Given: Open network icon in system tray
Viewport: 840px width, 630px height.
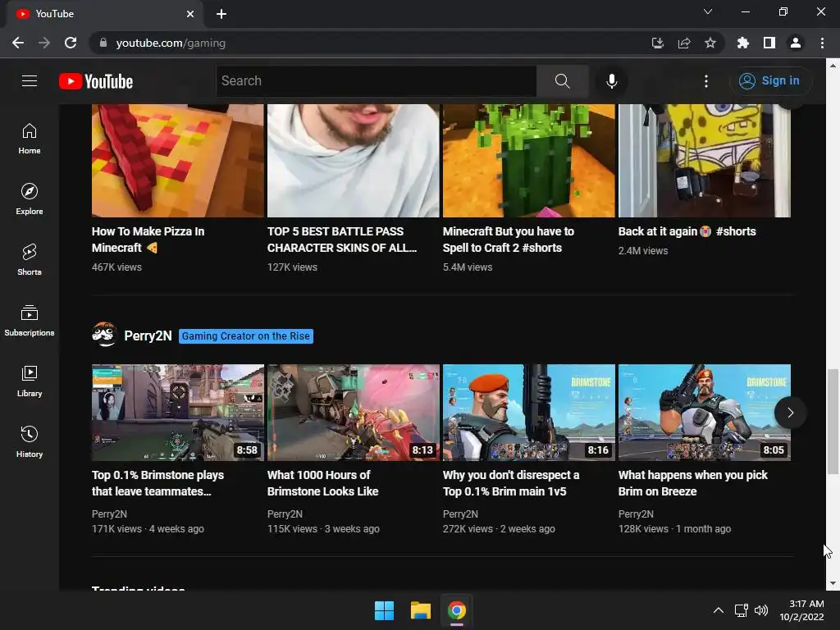Looking at the screenshot, I should click(742, 610).
